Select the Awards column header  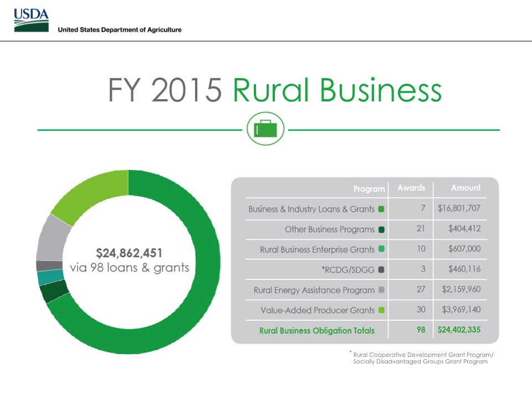pos(411,188)
